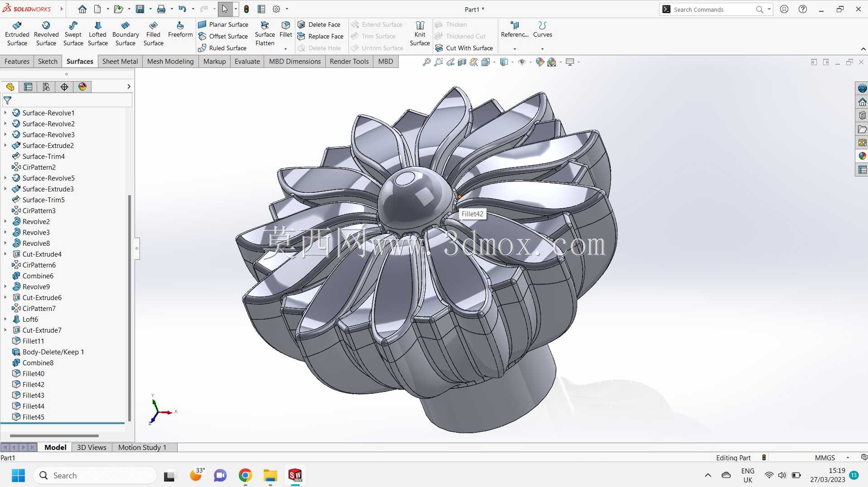Image resolution: width=868 pixels, height=487 pixels.
Task: Open the Edit Appearance icon in view toolbar
Action: coord(539,62)
